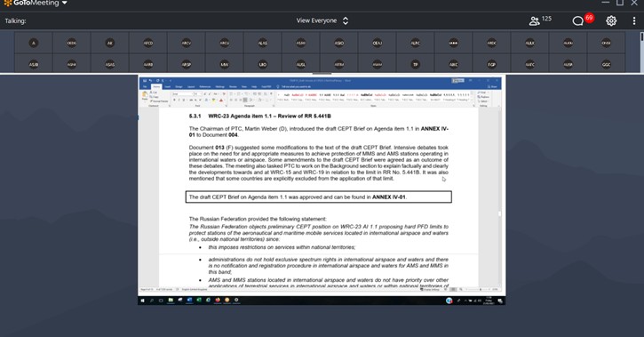Click the GGC participant tile
644x337 pixels.
point(606,64)
